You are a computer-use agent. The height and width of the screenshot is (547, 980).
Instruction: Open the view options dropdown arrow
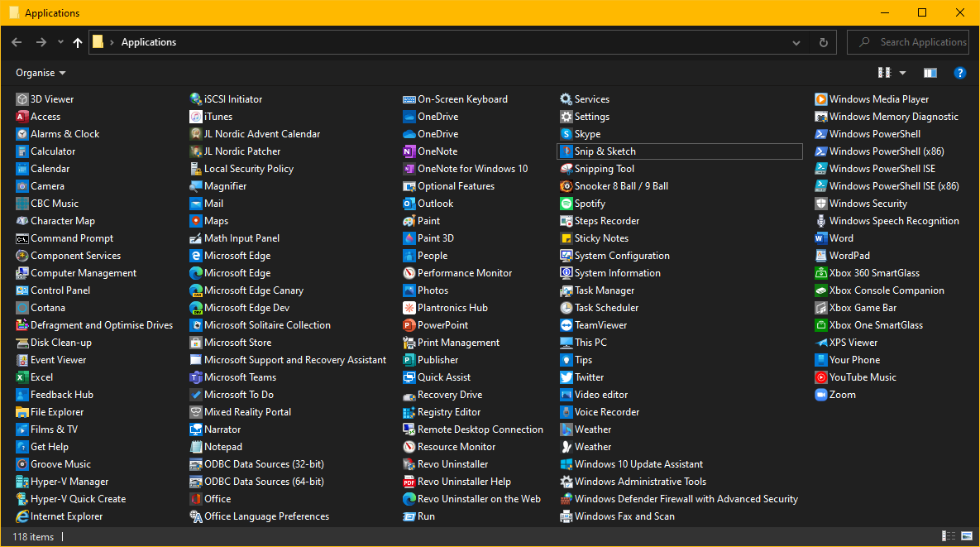click(902, 73)
